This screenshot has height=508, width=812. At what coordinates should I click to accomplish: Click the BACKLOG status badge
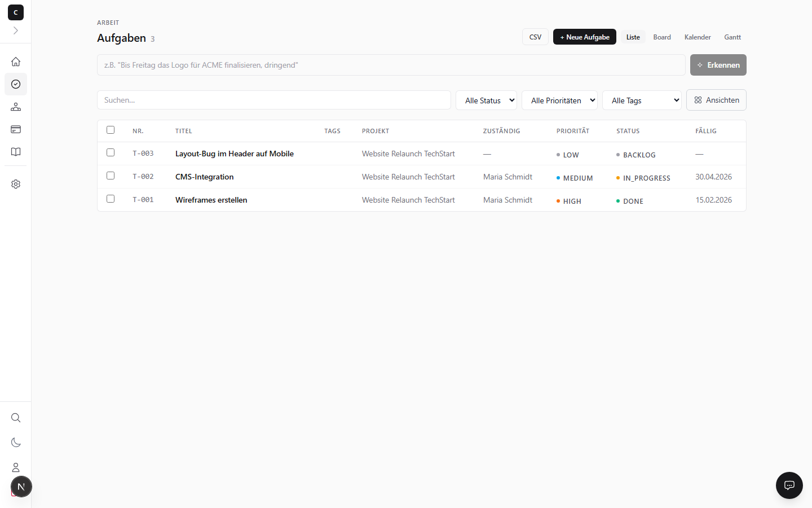tap(636, 155)
